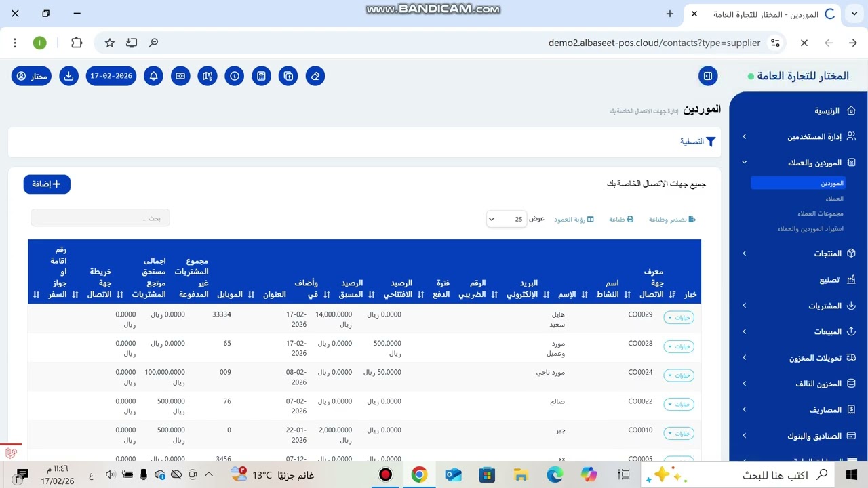
Task: Click the إضافة add supplier button
Action: coord(47,184)
